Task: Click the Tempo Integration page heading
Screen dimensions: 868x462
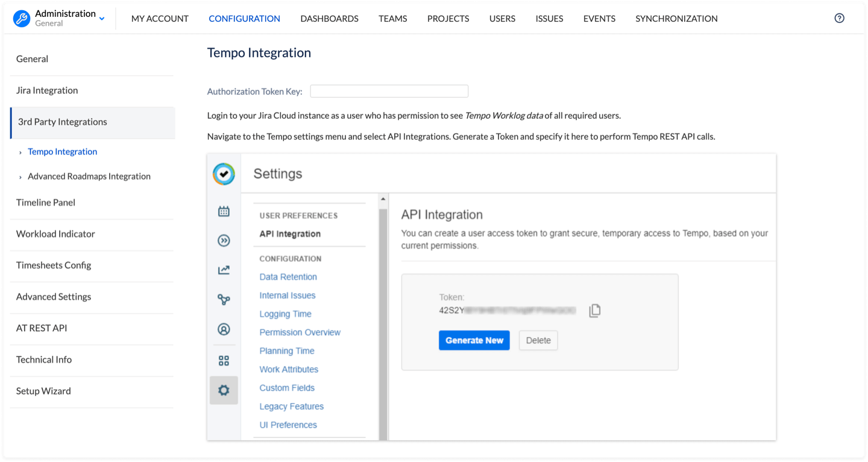Action: [x=259, y=52]
